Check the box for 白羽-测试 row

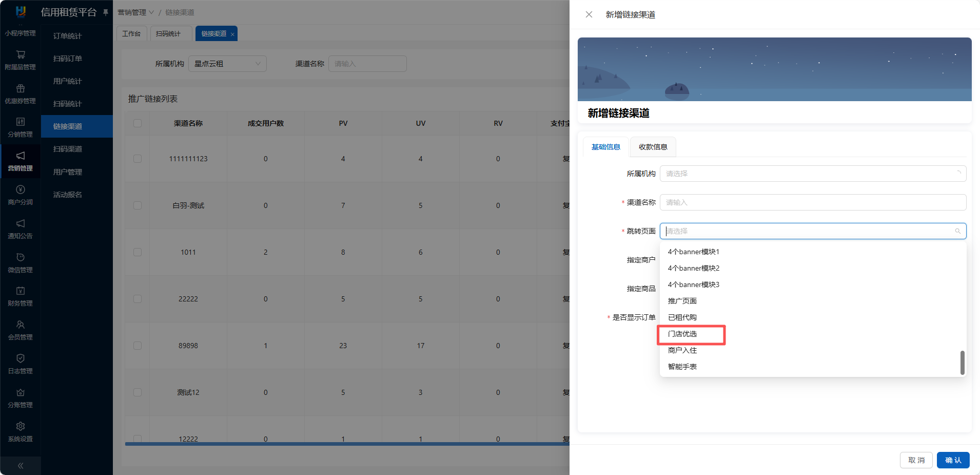pos(138,205)
